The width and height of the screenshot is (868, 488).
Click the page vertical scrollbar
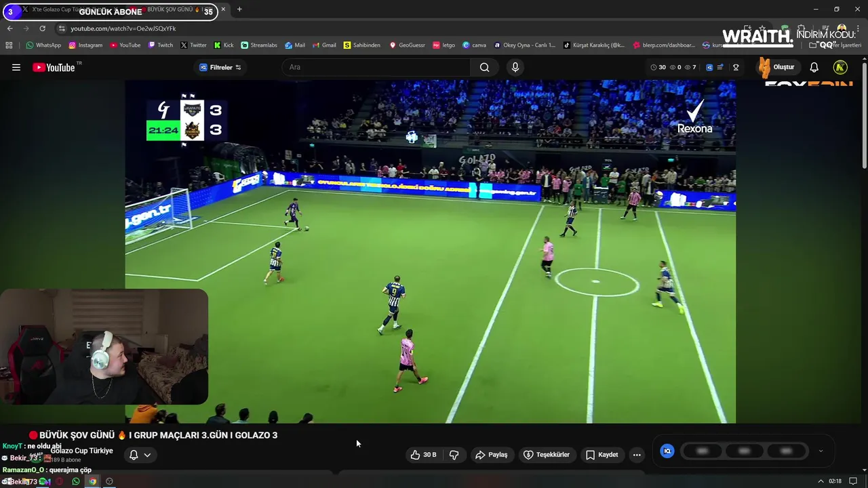tap(864, 115)
